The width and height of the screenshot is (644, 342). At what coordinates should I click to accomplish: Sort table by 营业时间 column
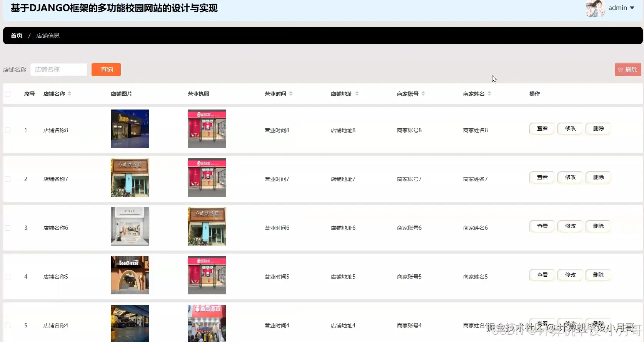[291, 94]
